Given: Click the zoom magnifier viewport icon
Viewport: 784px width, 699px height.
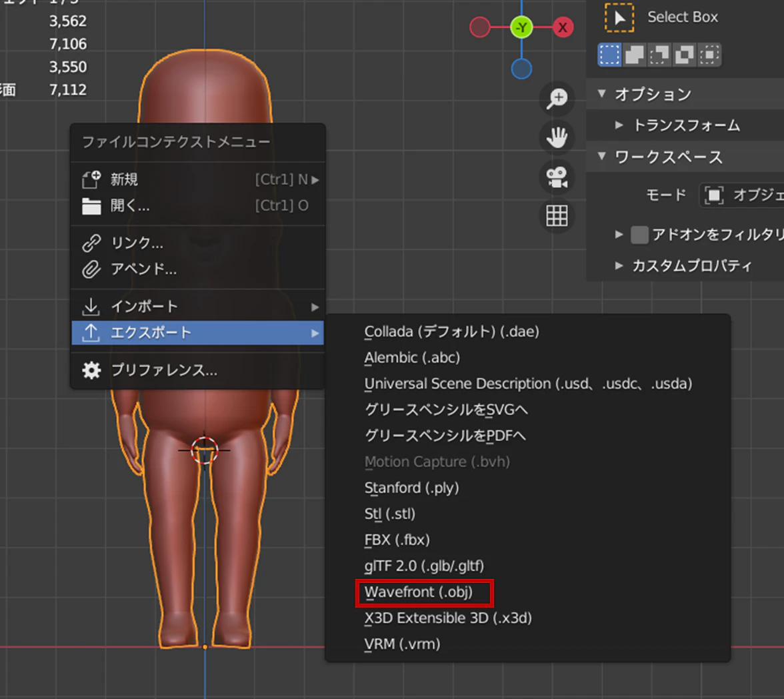Looking at the screenshot, I should click(x=557, y=97).
